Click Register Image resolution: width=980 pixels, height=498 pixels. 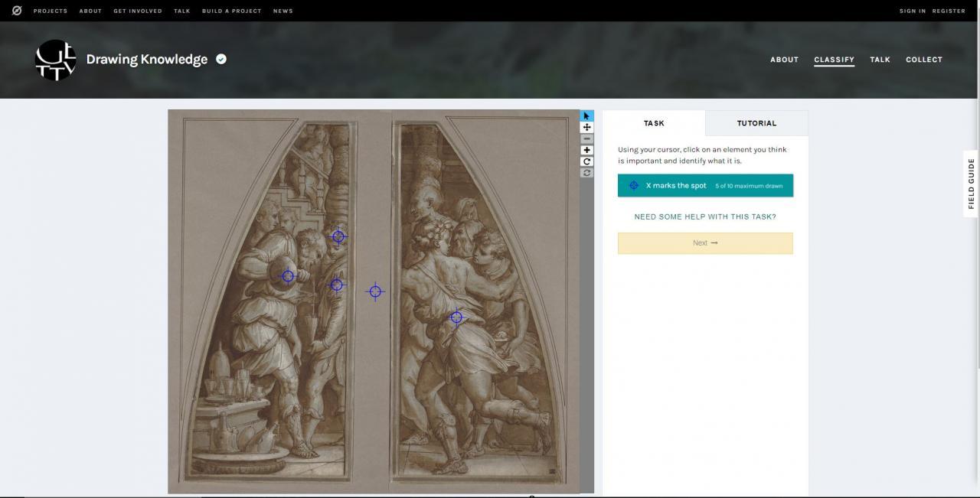(x=949, y=11)
